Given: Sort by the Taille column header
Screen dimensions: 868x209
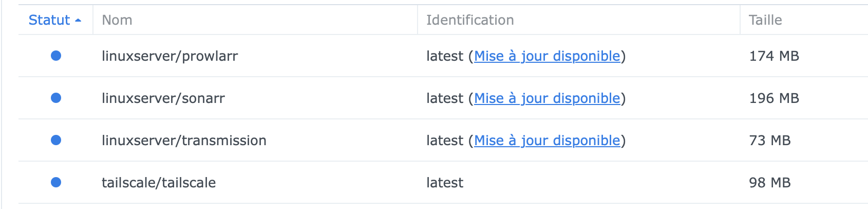Looking at the screenshot, I should coord(765,20).
